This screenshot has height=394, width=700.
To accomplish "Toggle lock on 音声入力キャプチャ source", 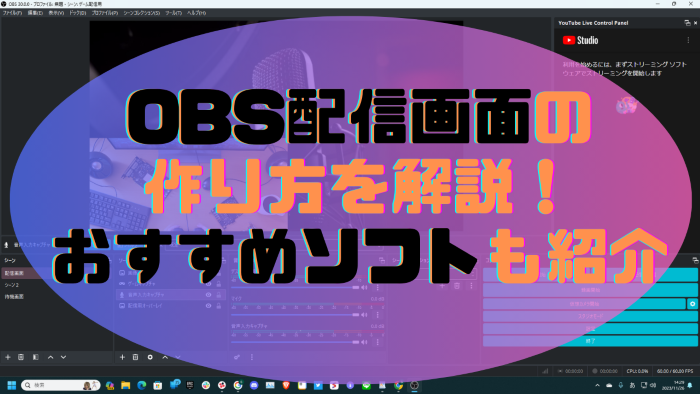I will coord(219,295).
